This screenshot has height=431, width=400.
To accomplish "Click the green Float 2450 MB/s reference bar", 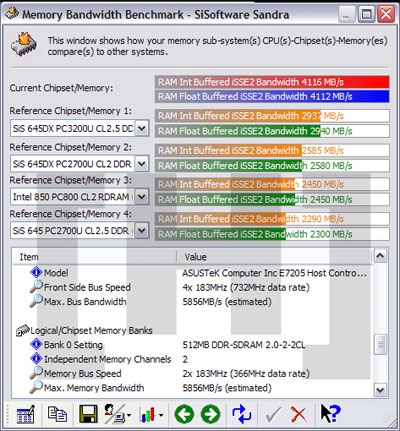I will coord(272,199).
